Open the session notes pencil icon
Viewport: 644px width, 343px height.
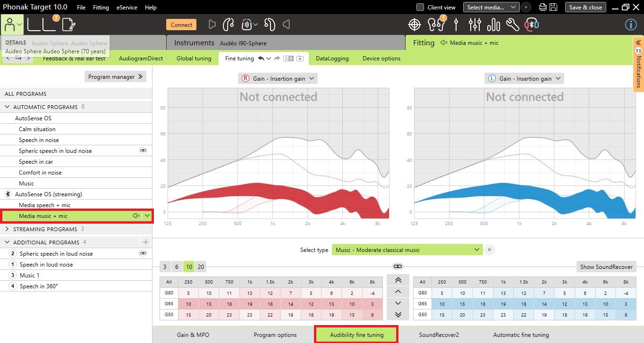pyautogui.click(x=69, y=25)
